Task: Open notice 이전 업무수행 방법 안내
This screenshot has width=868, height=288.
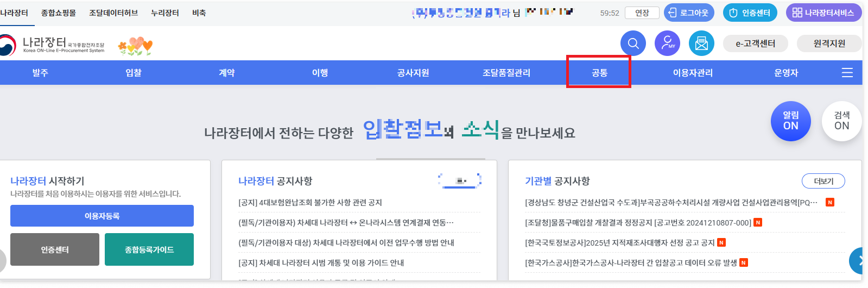Action: point(346,243)
